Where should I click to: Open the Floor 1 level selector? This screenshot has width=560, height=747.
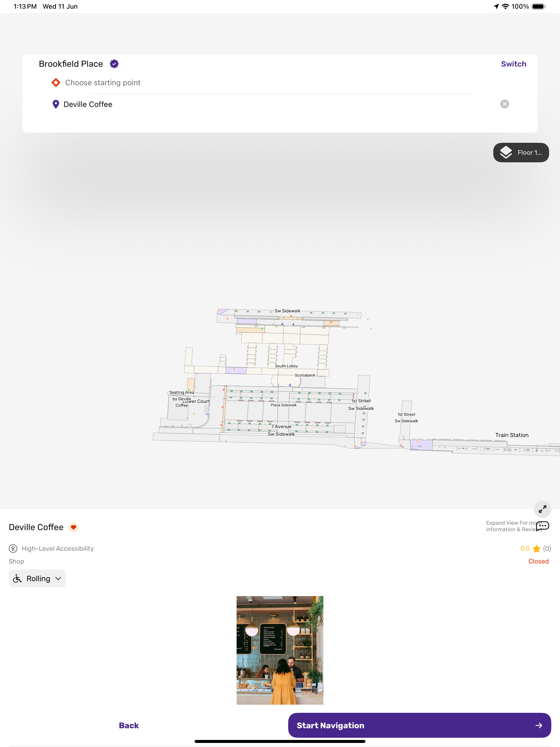[521, 153]
